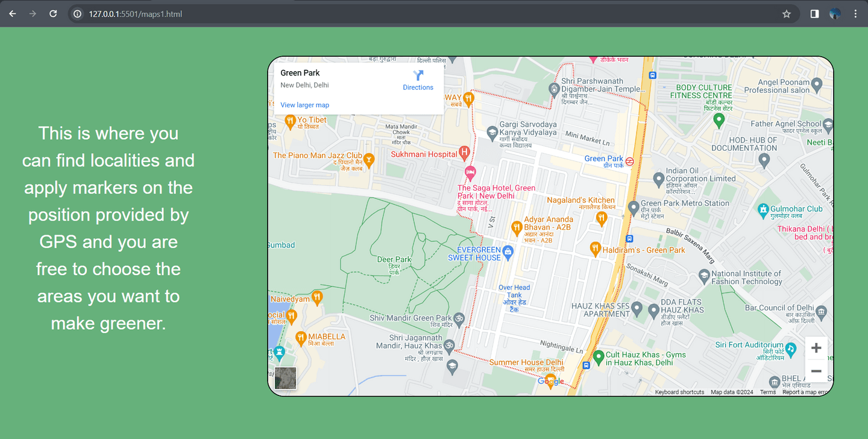Viewport: 868px width, 439px height.
Task: Click the Body Culture Fitness Centre green marker
Action: pyautogui.click(x=719, y=120)
